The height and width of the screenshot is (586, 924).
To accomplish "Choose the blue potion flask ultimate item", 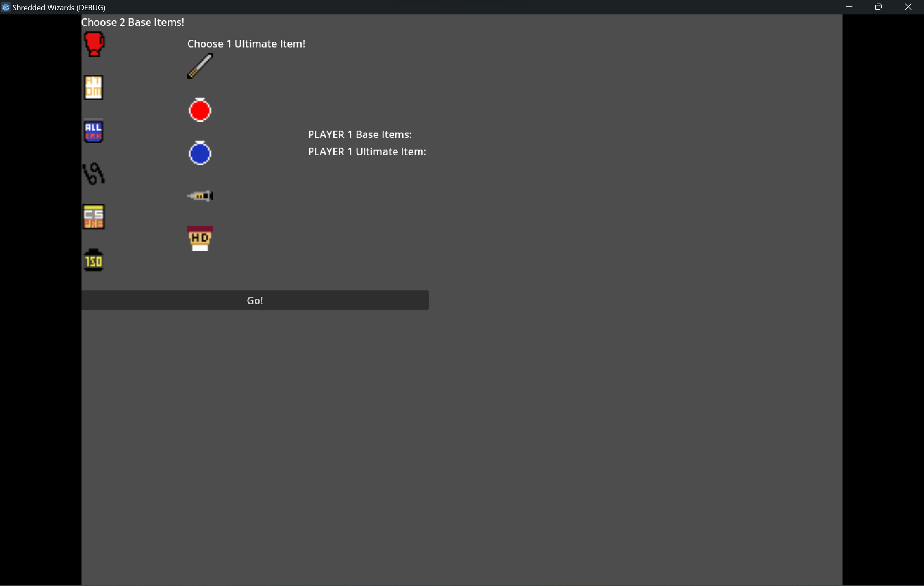I will [x=200, y=153].
